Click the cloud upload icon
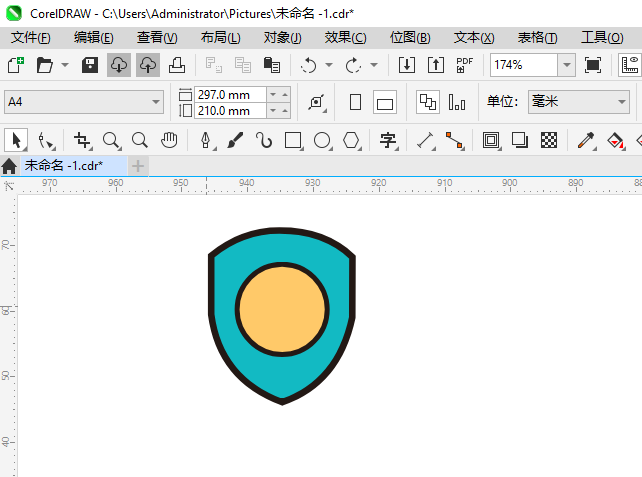The width and height of the screenshot is (642, 477). pos(148,65)
